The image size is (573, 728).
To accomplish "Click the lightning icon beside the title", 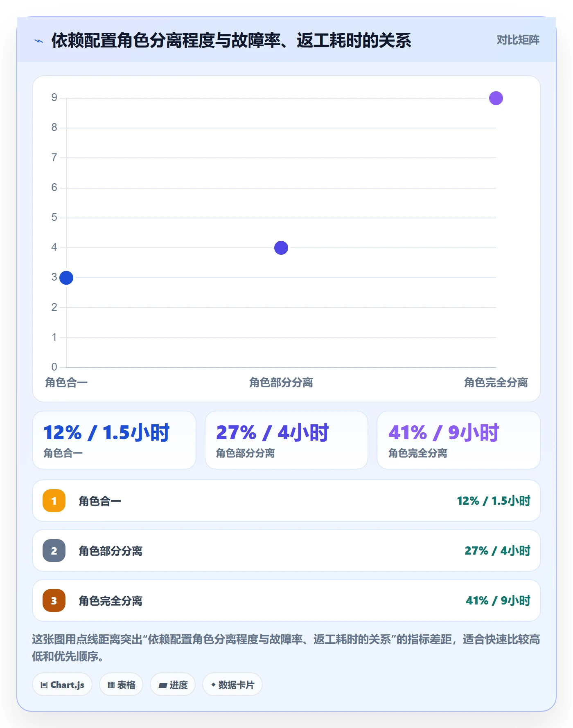I will [39, 41].
